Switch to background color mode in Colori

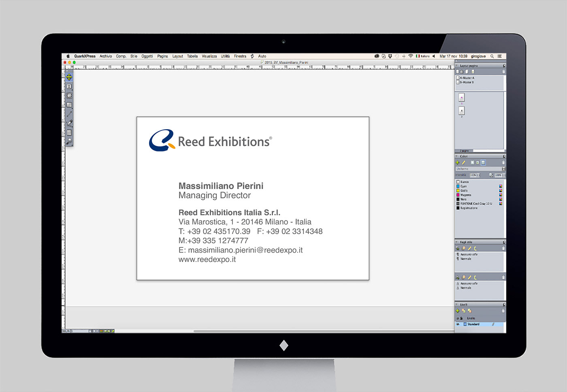click(x=483, y=163)
